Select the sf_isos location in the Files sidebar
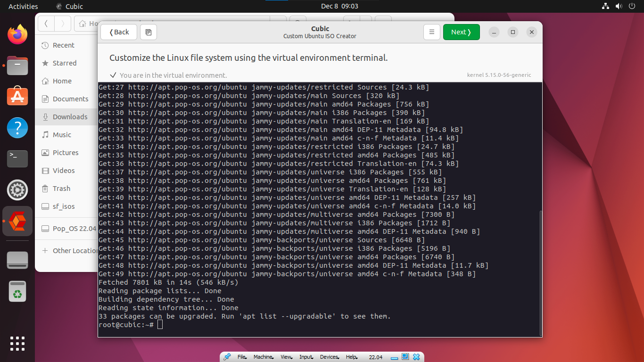This screenshot has width=644, height=362. pos(64,206)
